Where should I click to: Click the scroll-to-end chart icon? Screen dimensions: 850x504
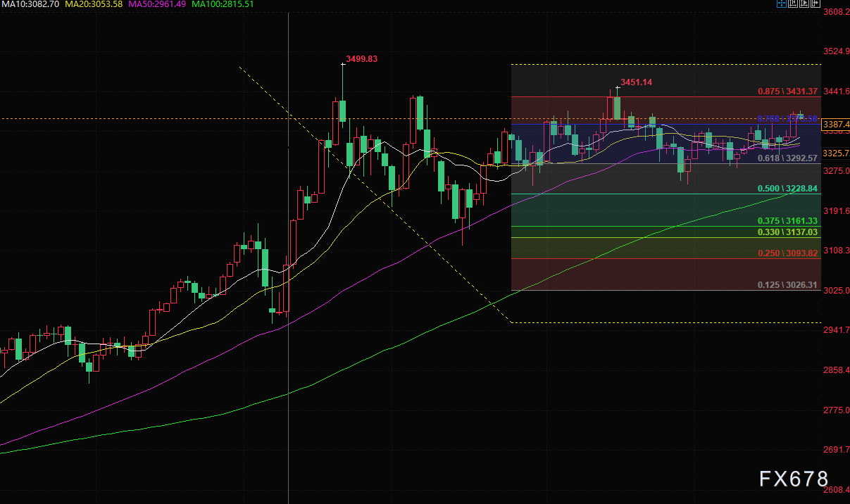804,4
